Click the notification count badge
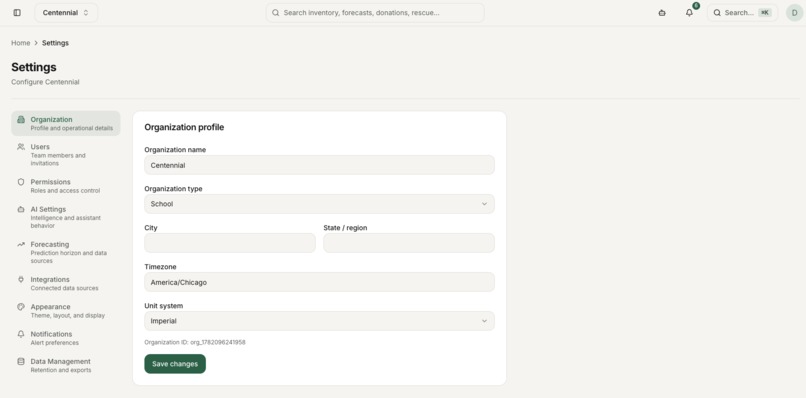 pos(696,6)
